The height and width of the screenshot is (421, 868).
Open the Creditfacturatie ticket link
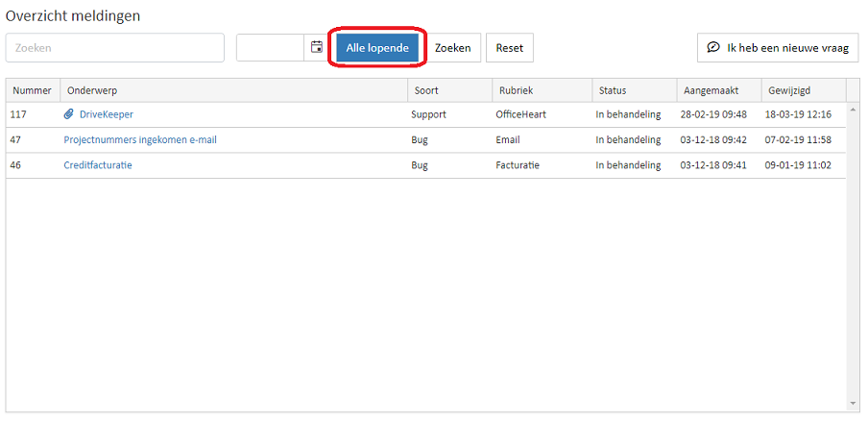click(98, 165)
